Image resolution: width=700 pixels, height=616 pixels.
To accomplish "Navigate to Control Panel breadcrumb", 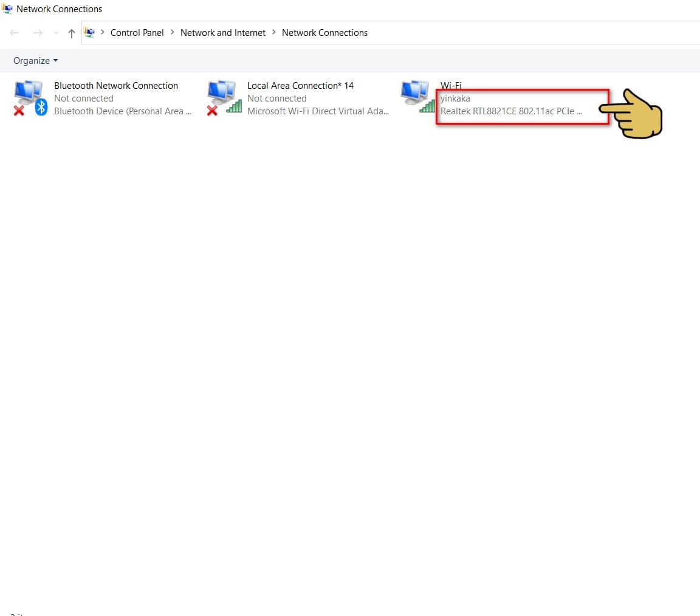I will (137, 33).
